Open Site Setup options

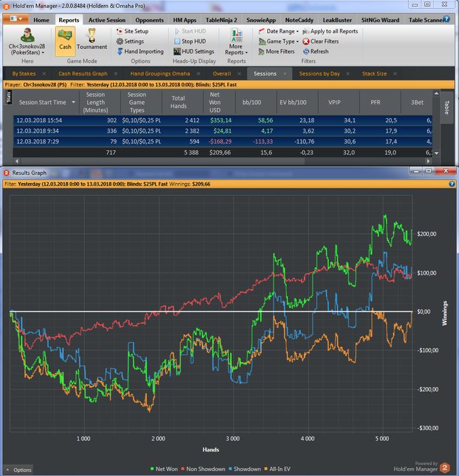(133, 31)
